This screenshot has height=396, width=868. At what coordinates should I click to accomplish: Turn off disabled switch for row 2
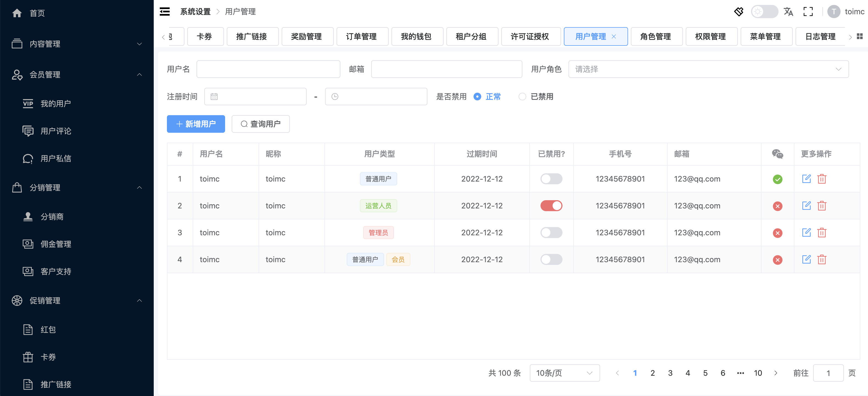[551, 206]
